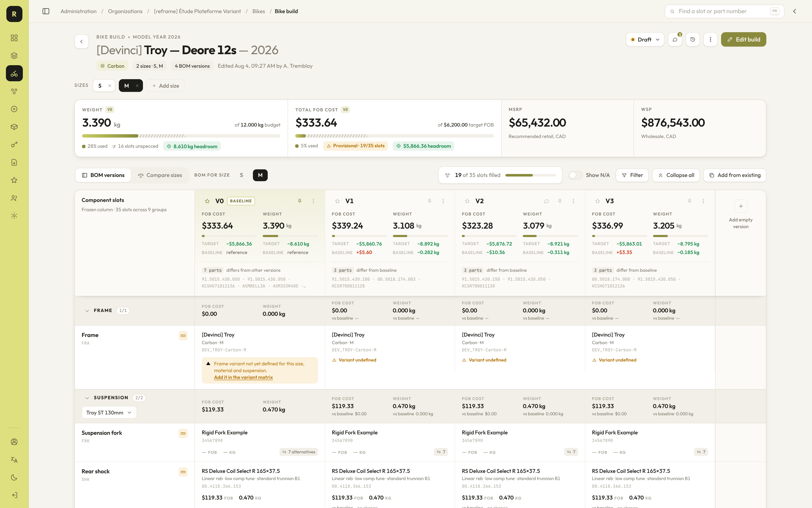
Task: Toggle the Show N/A switch
Action: point(575,175)
